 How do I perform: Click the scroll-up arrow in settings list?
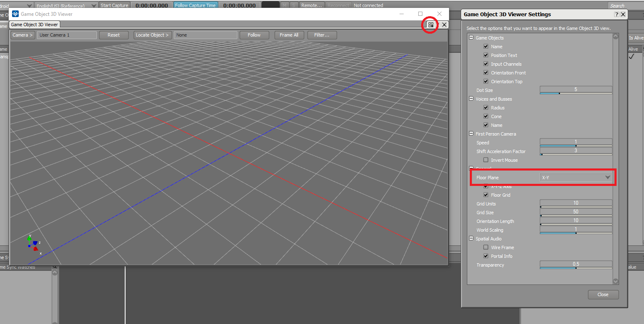coord(616,37)
